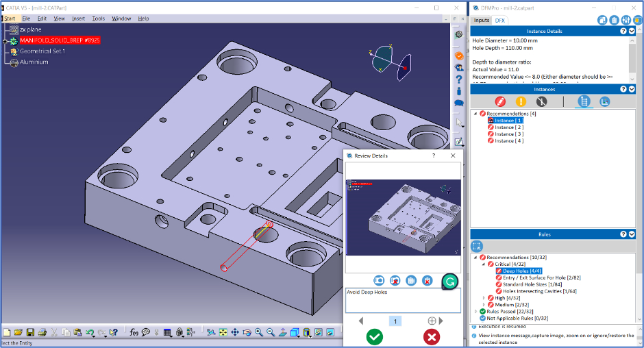The width and height of the screenshot is (644, 348).
Task: Click the Save floppy disk icon
Action: click(30, 332)
